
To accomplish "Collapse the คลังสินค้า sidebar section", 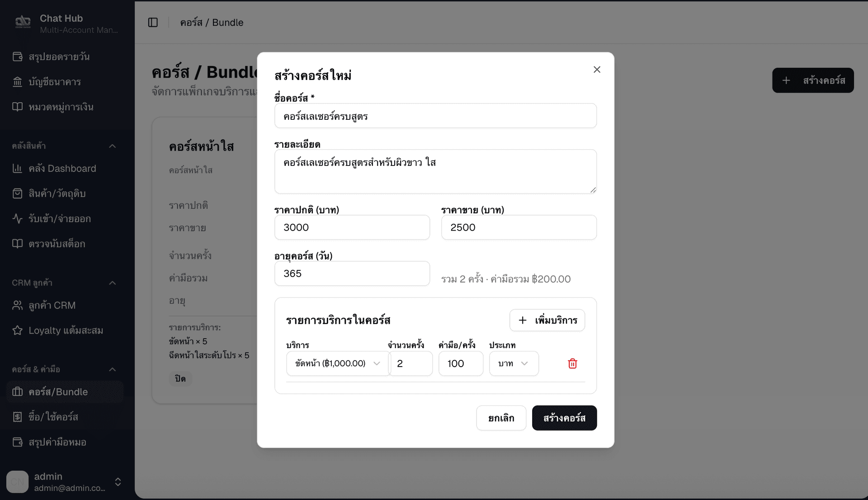I will pos(112,146).
